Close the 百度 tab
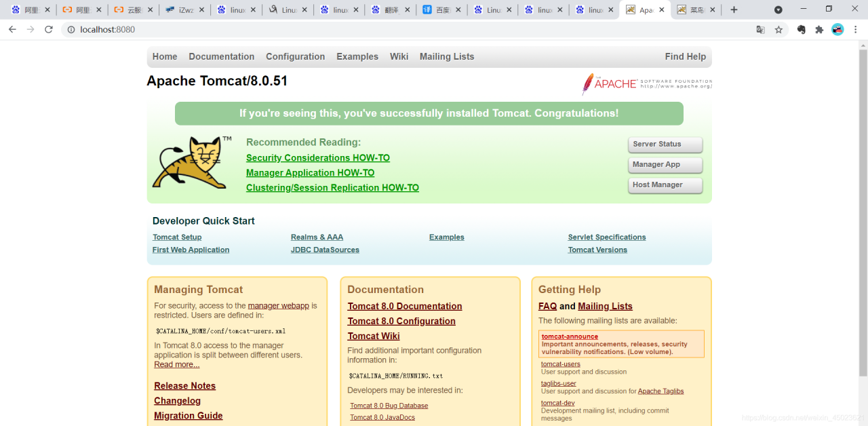This screenshot has width=868, height=426. [458, 10]
